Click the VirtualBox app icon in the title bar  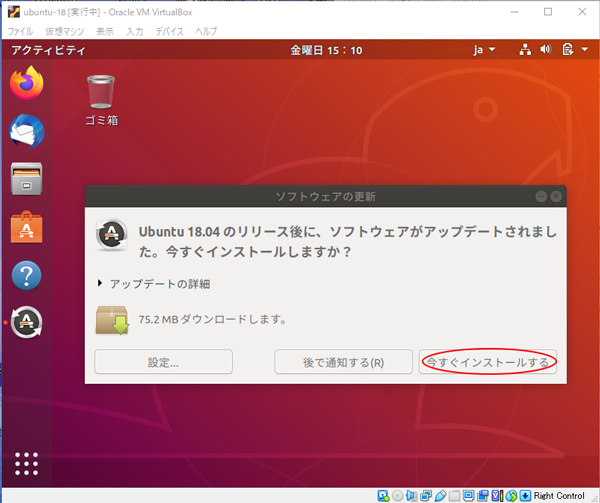[x=14, y=12]
